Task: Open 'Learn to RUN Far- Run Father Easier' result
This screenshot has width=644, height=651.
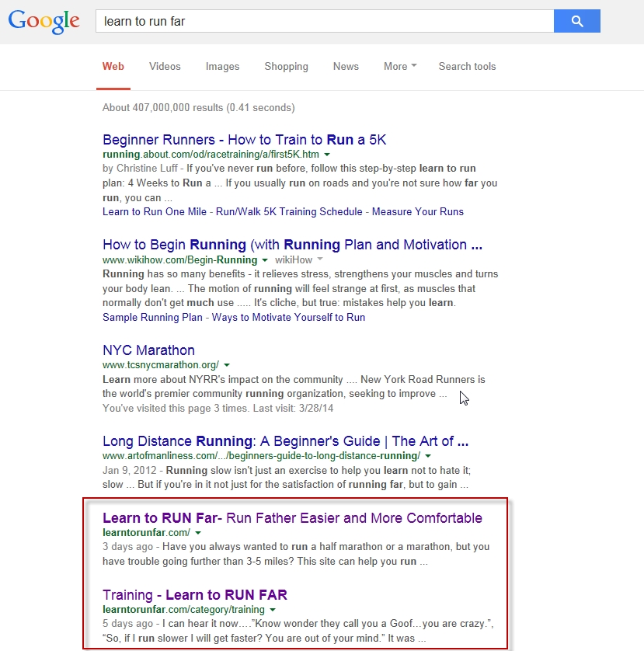Action: coord(292,517)
